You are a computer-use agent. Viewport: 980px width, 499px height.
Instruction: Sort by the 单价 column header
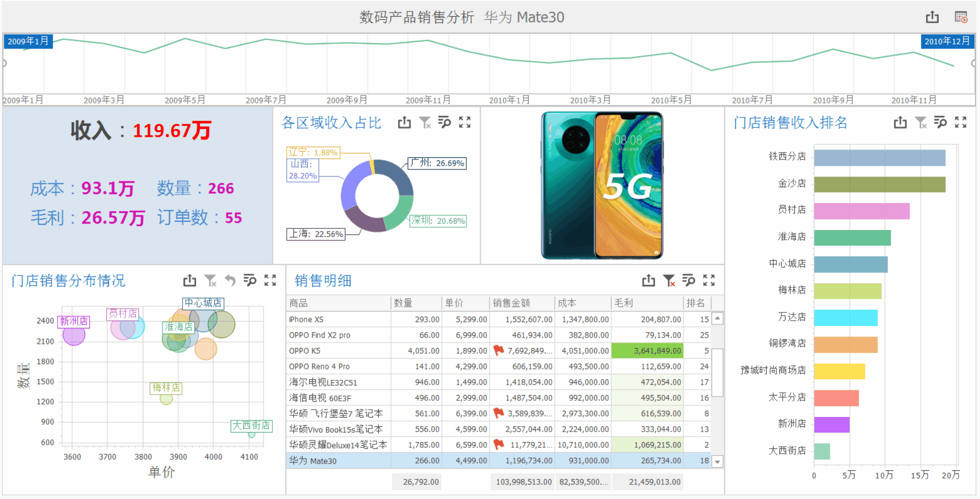point(466,303)
